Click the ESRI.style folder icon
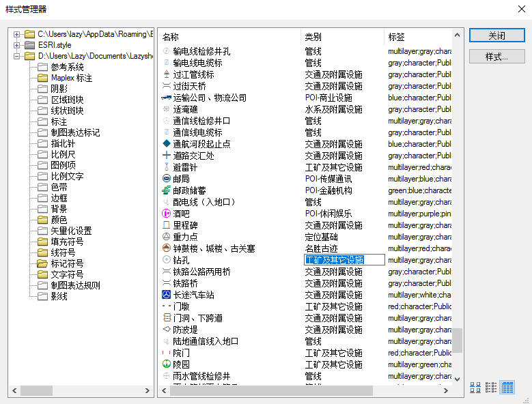Screen dimensions: 532x404 tap(30, 45)
